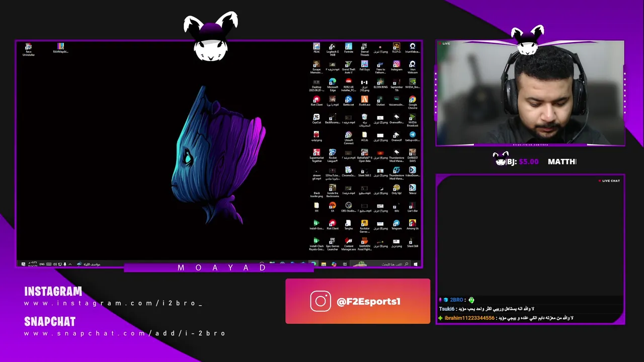Viewport: 644px width, 362px height.
Task: Open the CapCut shortcut
Action: [316, 119]
